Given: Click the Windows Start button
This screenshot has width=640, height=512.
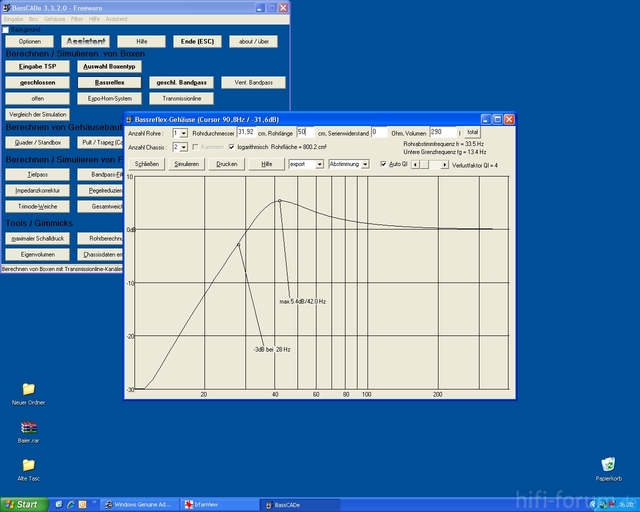Looking at the screenshot, I should click(22, 504).
